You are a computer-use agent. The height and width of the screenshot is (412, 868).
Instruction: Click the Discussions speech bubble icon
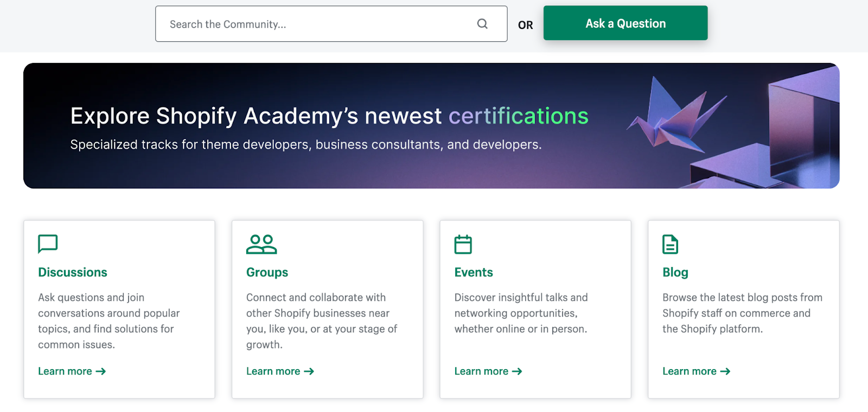(x=48, y=244)
